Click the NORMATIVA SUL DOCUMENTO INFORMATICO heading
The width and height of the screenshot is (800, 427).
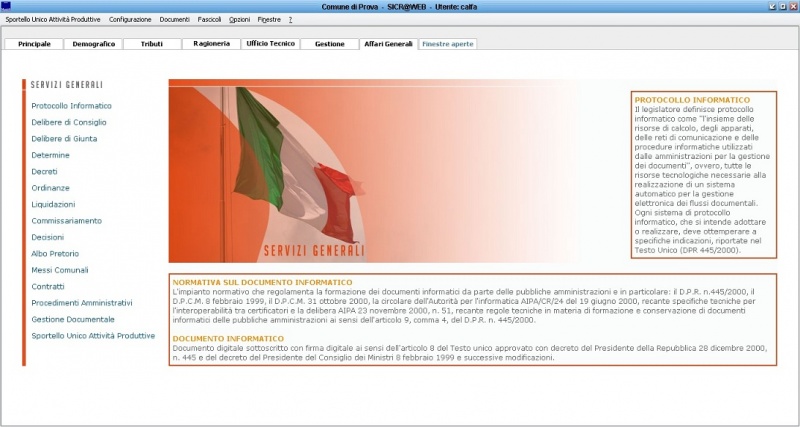click(262, 282)
